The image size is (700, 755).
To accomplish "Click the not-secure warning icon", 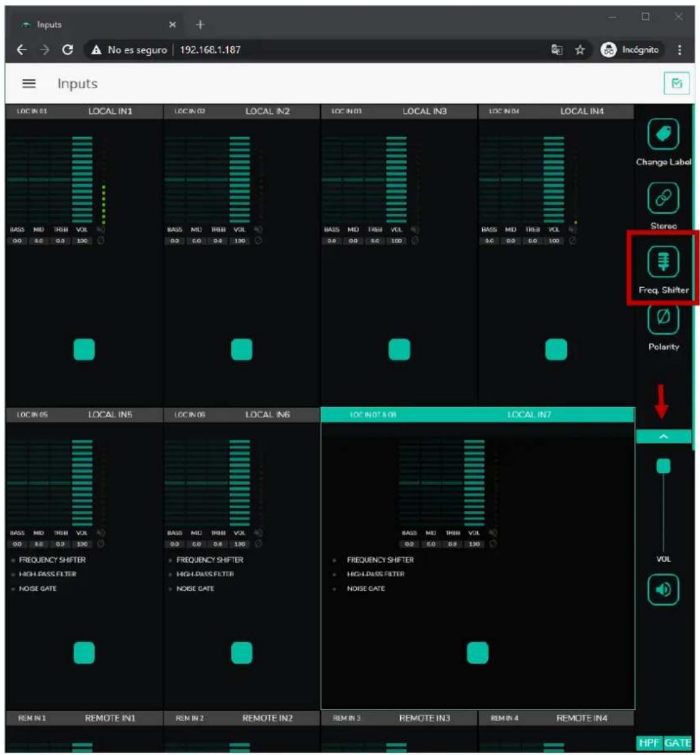I will pyautogui.click(x=96, y=50).
